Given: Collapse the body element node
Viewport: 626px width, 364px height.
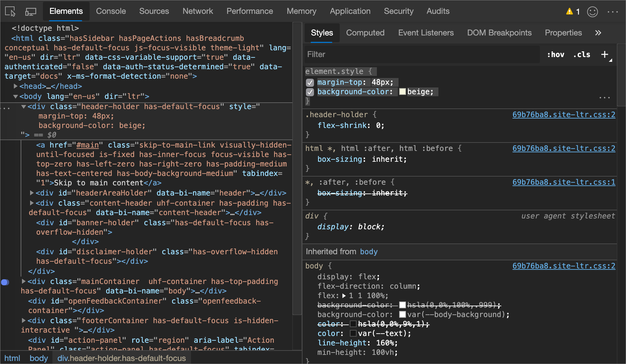Looking at the screenshot, I should [x=16, y=97].
